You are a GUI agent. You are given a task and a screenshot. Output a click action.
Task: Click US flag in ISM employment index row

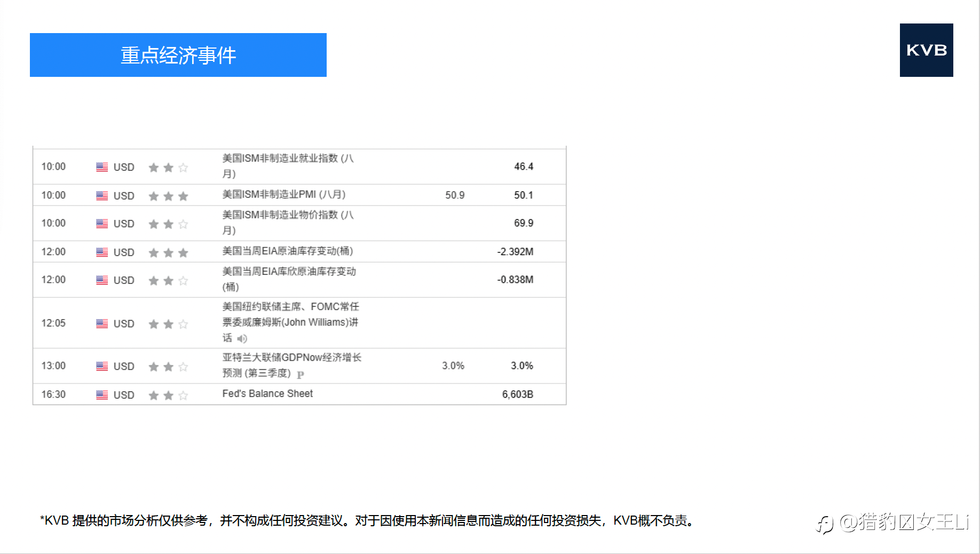coord(102,167)
